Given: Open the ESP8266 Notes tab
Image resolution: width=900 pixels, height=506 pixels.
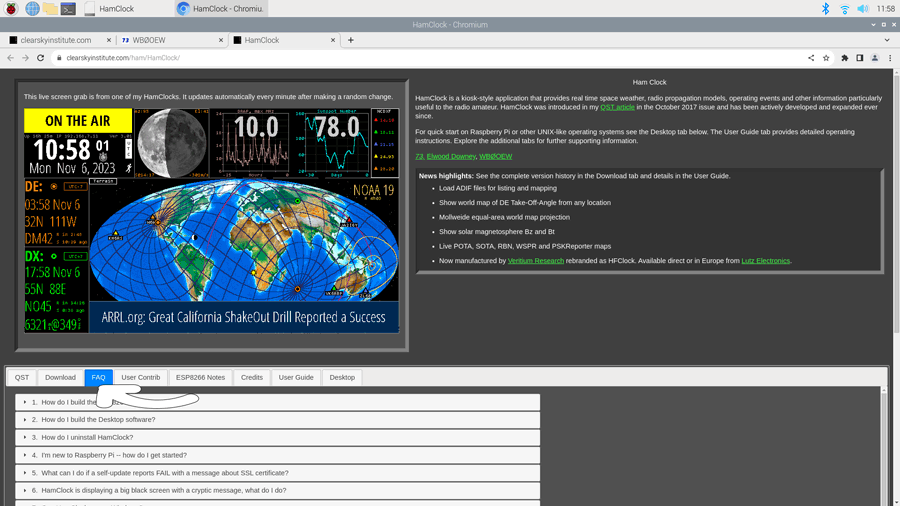Looking at the screenshot, I should pos(200,377).
